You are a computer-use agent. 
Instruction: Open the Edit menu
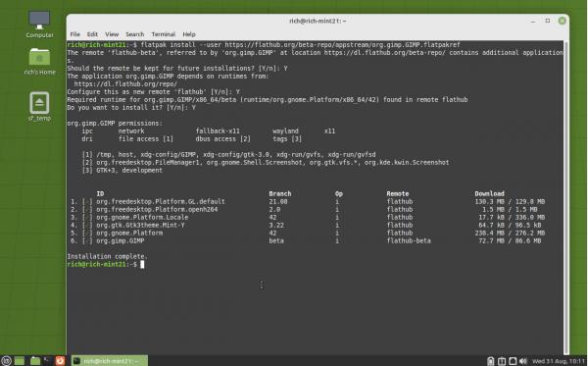click(92, 34)
